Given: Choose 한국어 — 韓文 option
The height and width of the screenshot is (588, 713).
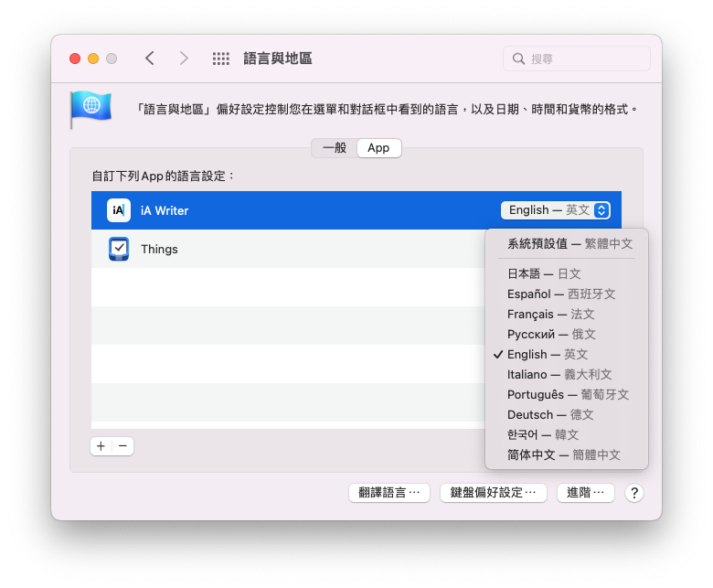Looking at the screenshot, I should (567, 434).
